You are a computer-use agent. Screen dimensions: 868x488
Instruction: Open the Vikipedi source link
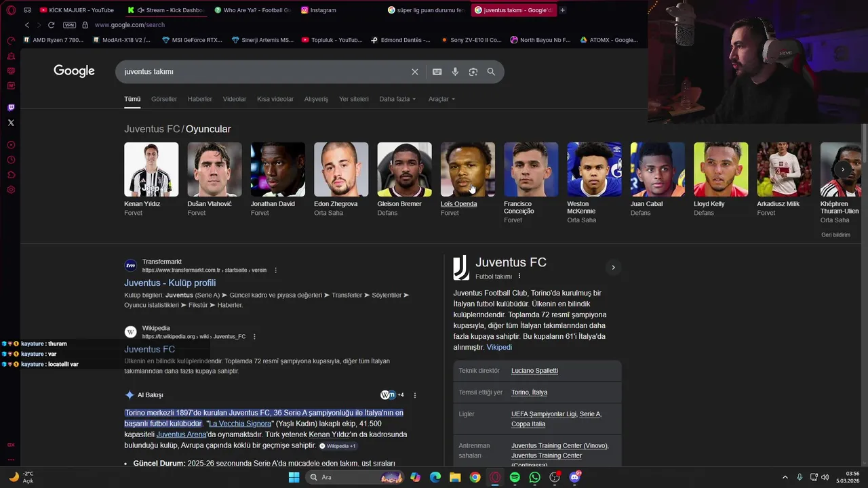click(499, 347)
